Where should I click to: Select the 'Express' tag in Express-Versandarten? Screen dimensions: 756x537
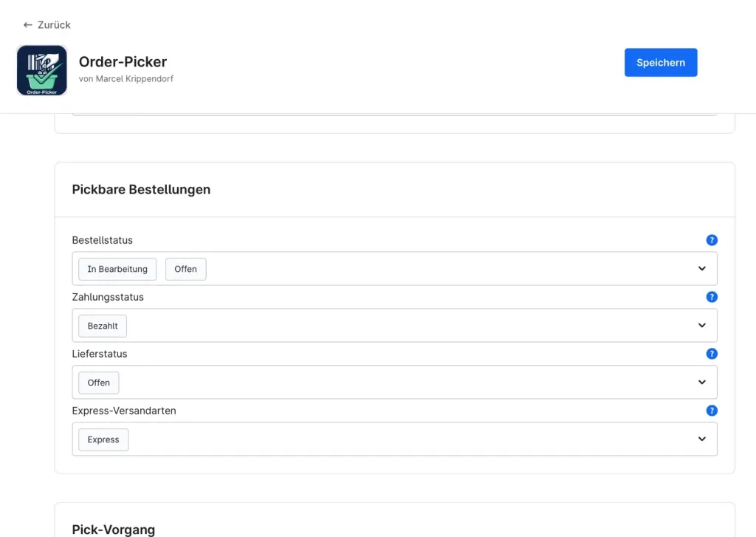pyautogui.click(x=103, y=439)
